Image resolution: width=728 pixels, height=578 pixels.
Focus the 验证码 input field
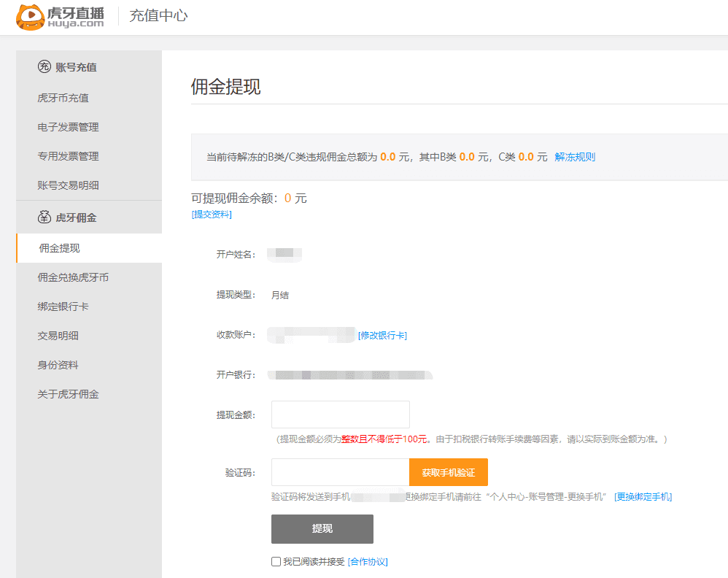pos(340,472)
